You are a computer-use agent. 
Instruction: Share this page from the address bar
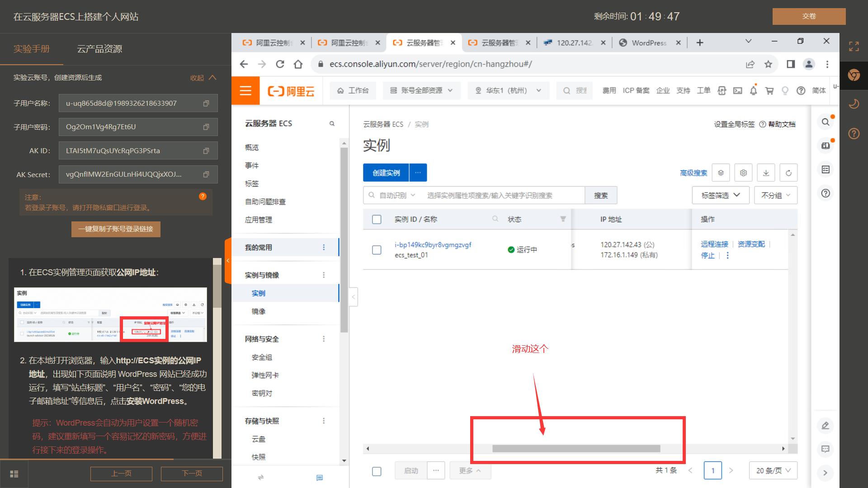coord(750,64)
